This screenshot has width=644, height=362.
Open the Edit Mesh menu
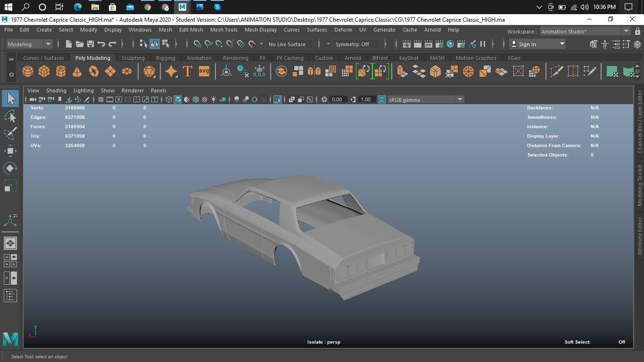191,30
